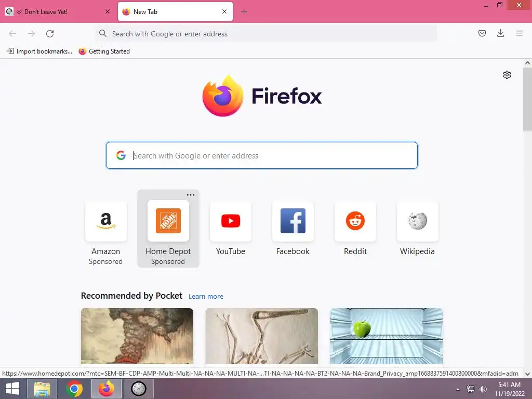The height and width of the screenshot is (399, 532).
Task: Open the Firefox application menu
Action: [x=519, y=33]
